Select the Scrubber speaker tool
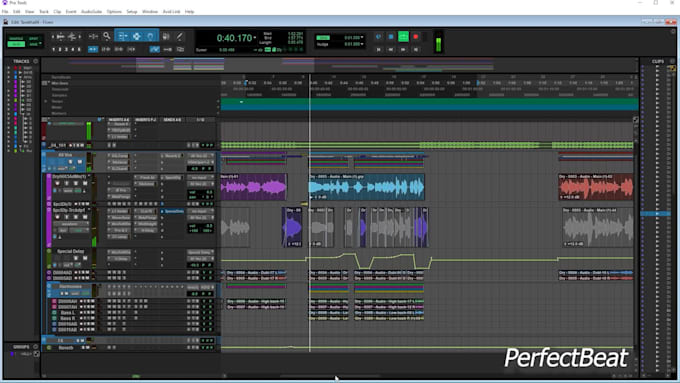The image size is (680, 383). (166, 36)
